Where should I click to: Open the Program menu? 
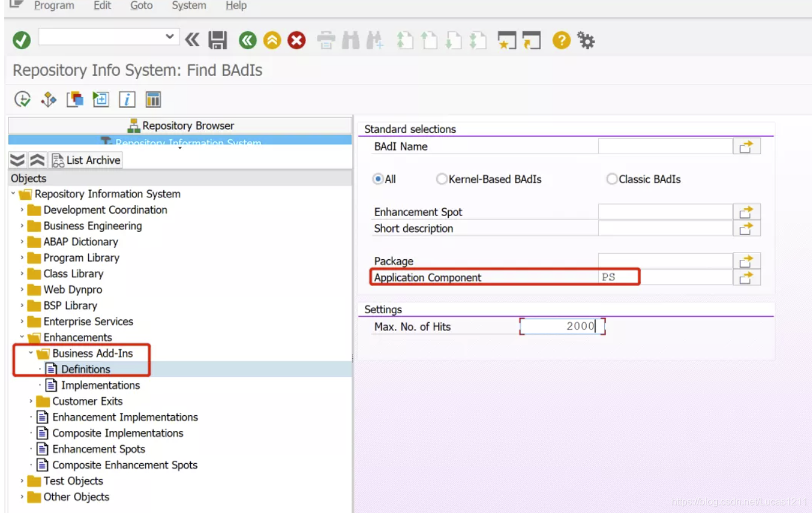54,5
